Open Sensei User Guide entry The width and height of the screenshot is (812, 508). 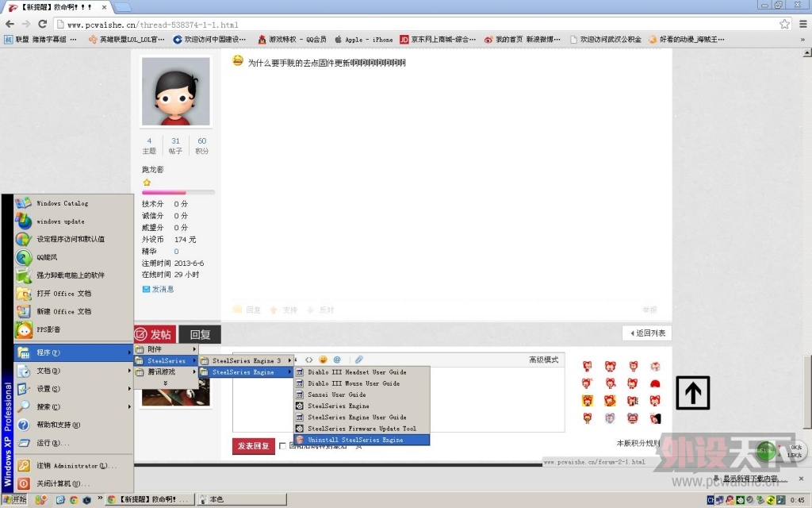click(362, 395)
